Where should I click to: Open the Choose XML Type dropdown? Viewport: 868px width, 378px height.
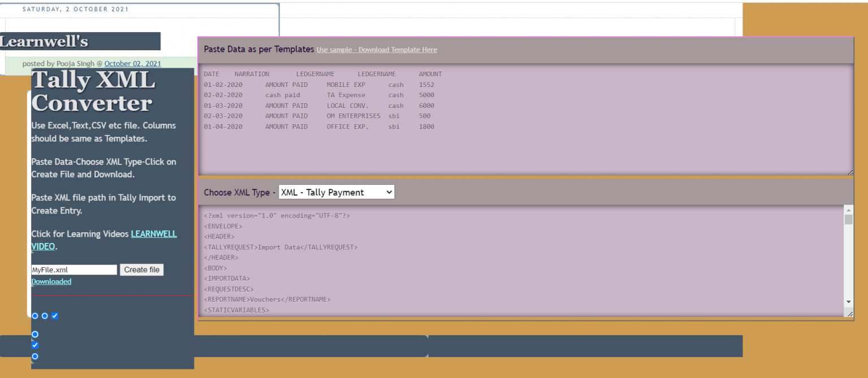(336, 192)
